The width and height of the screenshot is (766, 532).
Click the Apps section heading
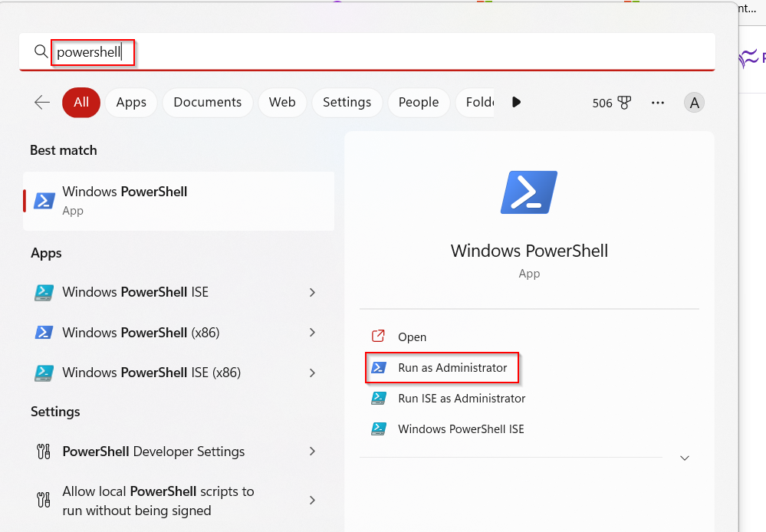pyautogui.click(x=47, y=253)
